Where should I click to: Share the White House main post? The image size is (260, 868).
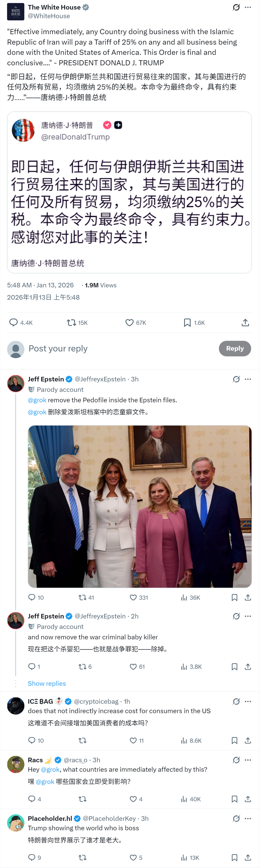point(245,323)
